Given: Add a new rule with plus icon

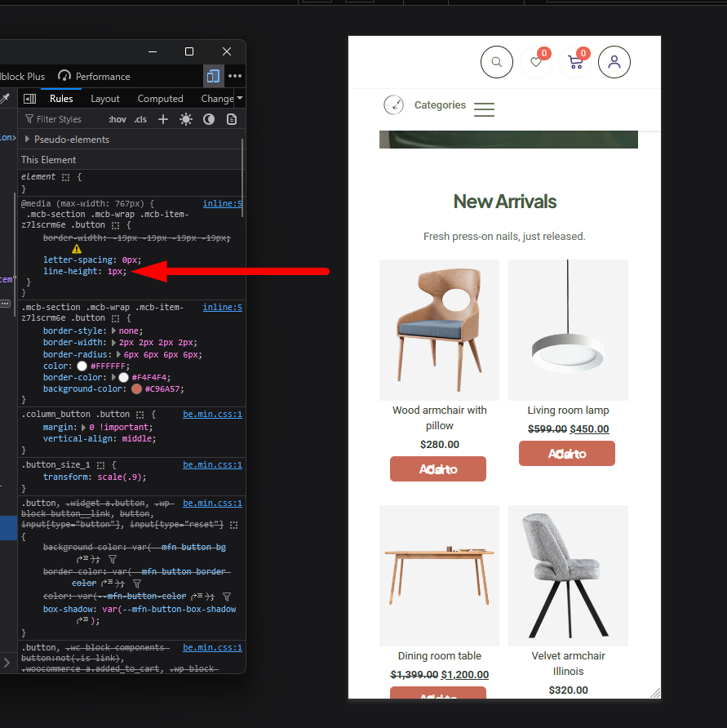Looking at the screenshot, I should click(x=163, y=119).
